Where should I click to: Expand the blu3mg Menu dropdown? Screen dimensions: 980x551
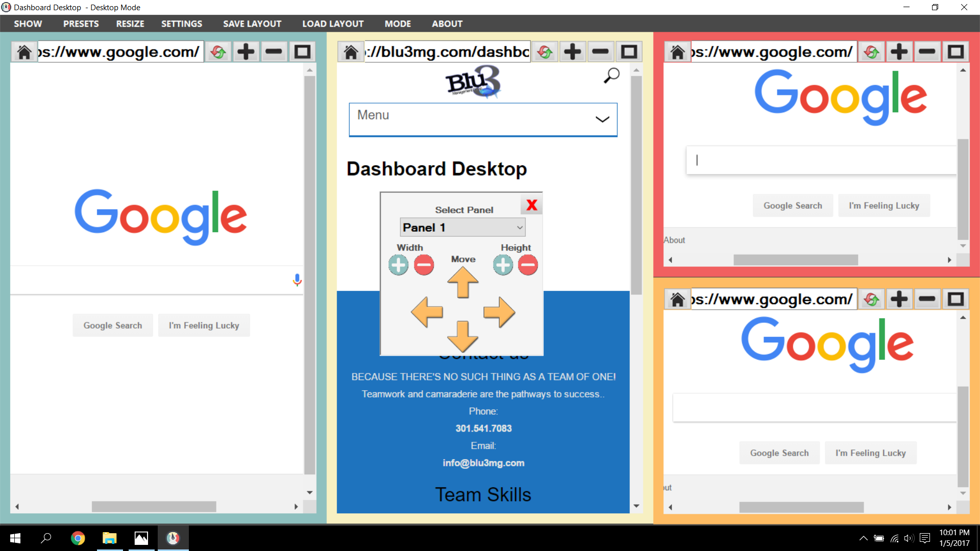point(483,120)
